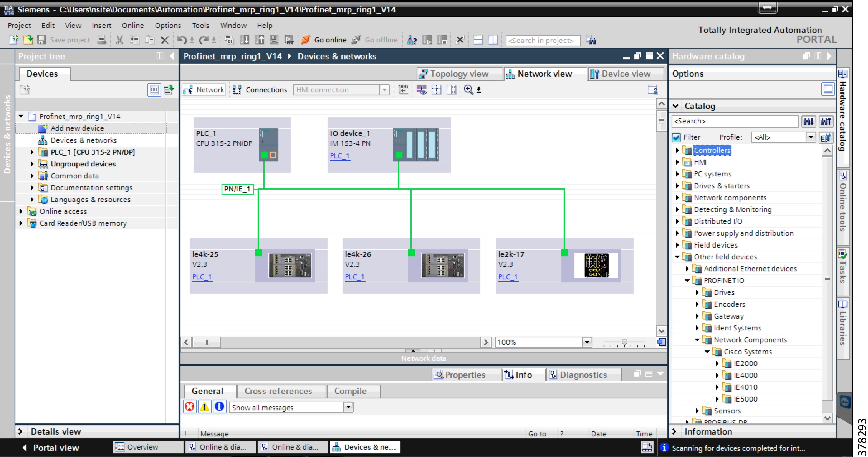Expand the Details view panel
This screenshot has width=868, height=457.
[x=20, y=431]
